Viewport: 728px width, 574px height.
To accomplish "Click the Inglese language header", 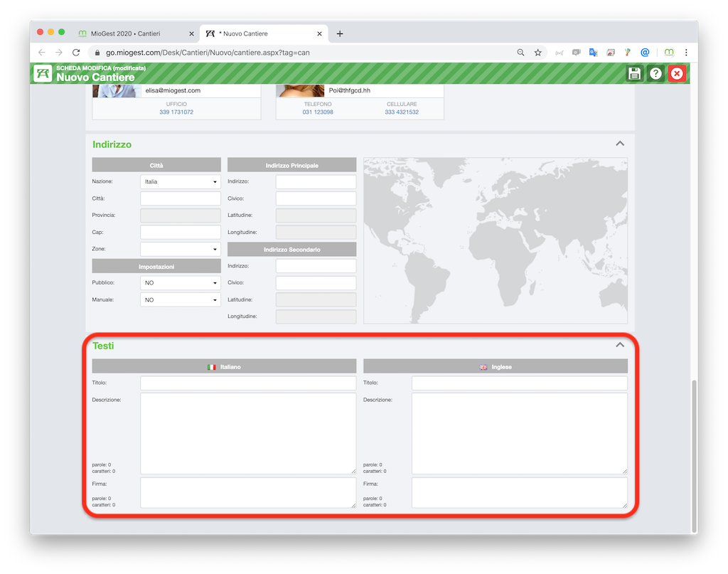I will [x=496, y=366].
